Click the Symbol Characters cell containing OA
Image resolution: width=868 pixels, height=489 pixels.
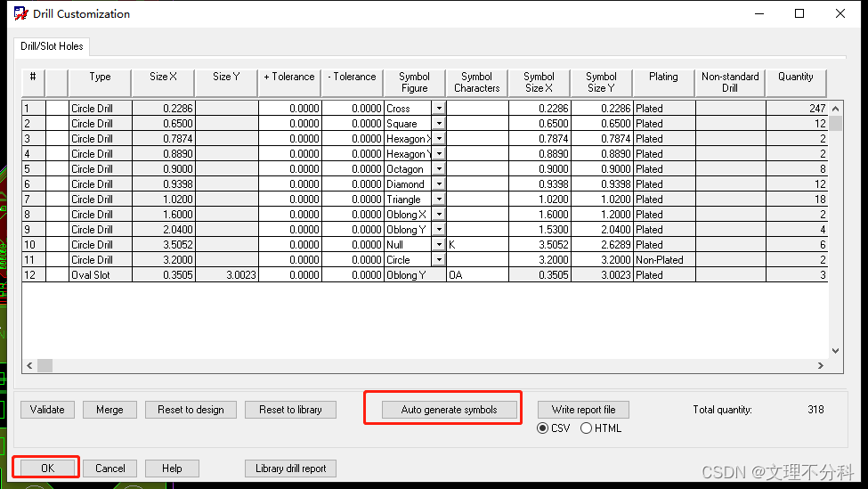coord(476,275)
